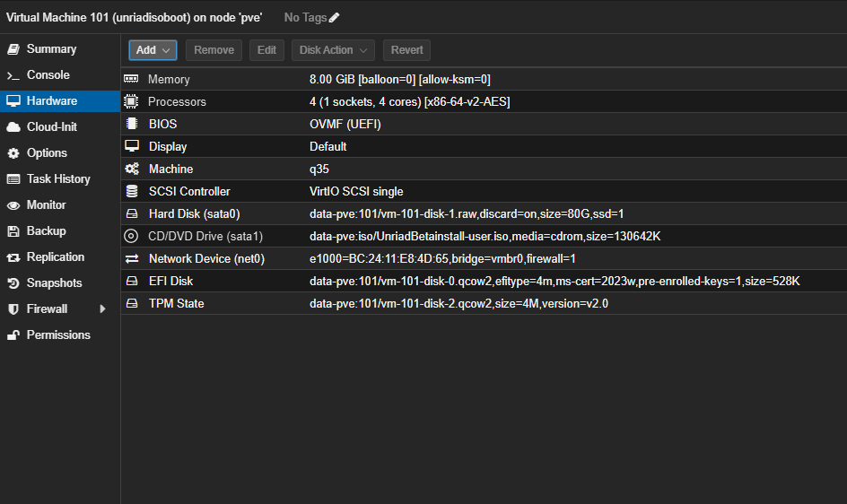
Task: Click the Remove button
Action: (214, 50)
